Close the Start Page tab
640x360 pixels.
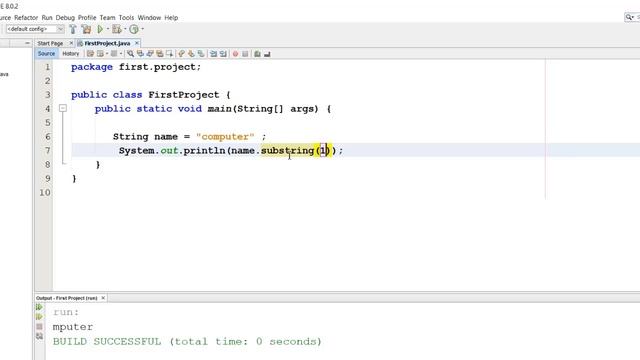tap(71, 43)
